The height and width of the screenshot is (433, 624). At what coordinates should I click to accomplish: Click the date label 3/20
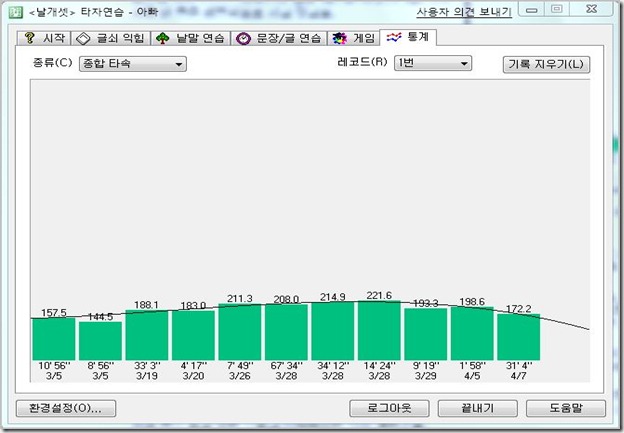pyautogui.click(x=193, y=376)
